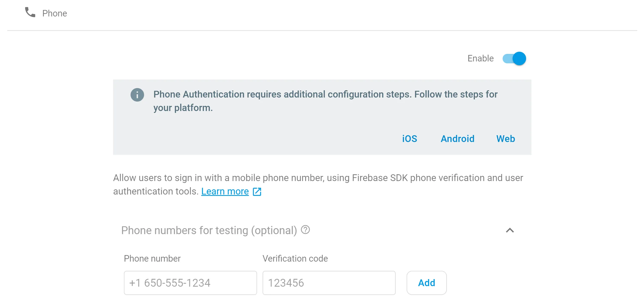This screenshot has height=302, width=644.
Task: Follow the Learn more link
Action: 225,192
